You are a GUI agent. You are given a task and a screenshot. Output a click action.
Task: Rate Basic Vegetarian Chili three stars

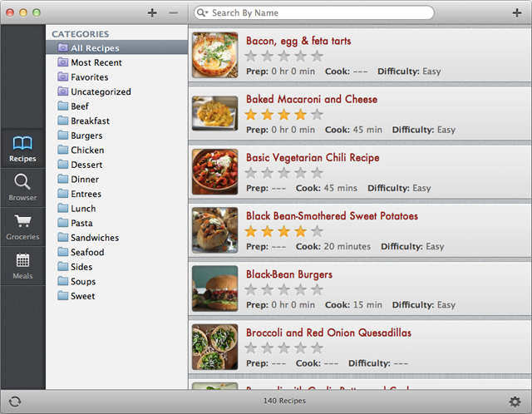pos(283,173)
